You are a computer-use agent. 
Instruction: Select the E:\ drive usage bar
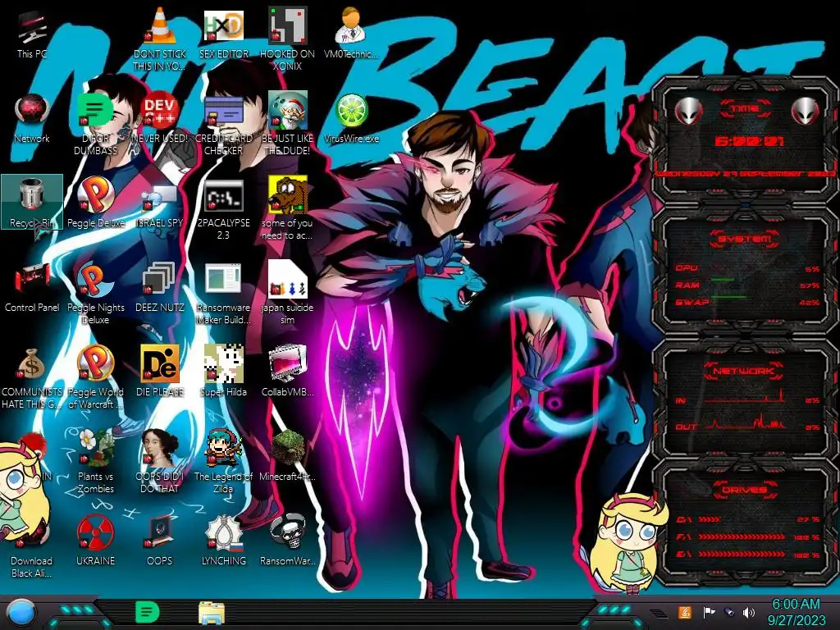(748, 555)
